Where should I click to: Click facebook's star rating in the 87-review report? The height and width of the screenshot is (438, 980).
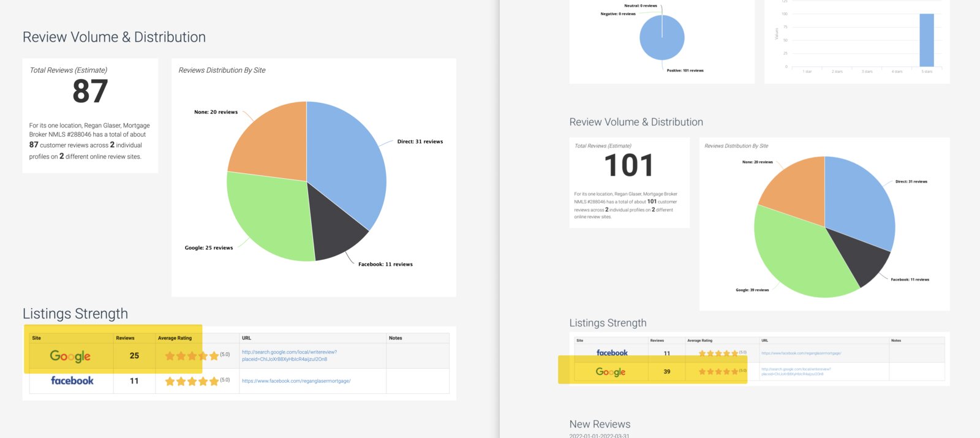pos(192,381)
